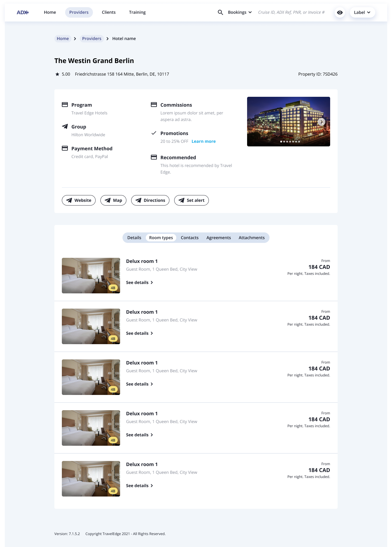Open the fourth room's photo thumbnail

91,428
